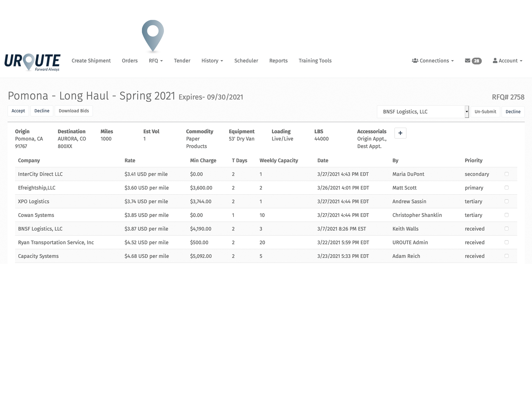This screenshot has height=399, width=532.
Task: Click the By column header
Action: coord(395,160)
